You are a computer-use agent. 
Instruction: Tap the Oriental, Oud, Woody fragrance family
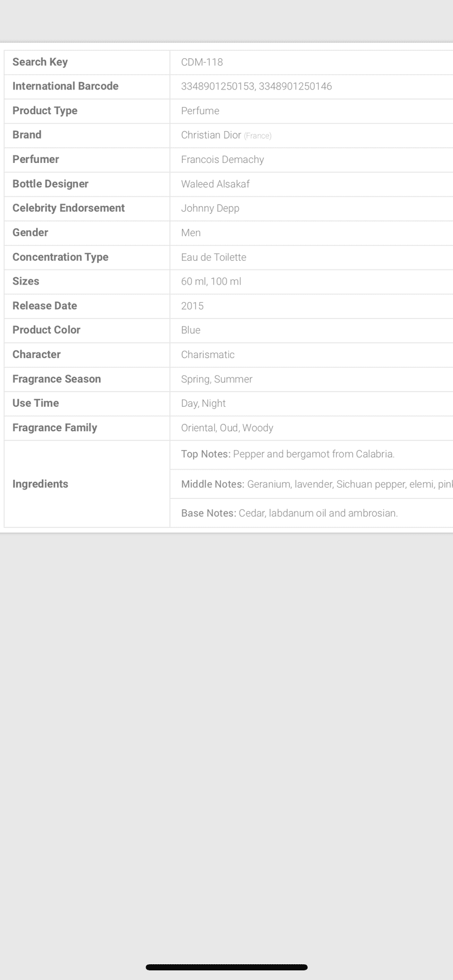click(x=227, y=428)
